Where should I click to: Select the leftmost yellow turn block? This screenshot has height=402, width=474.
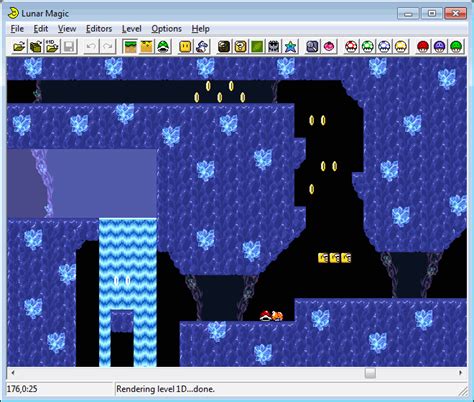pos(323,258)
